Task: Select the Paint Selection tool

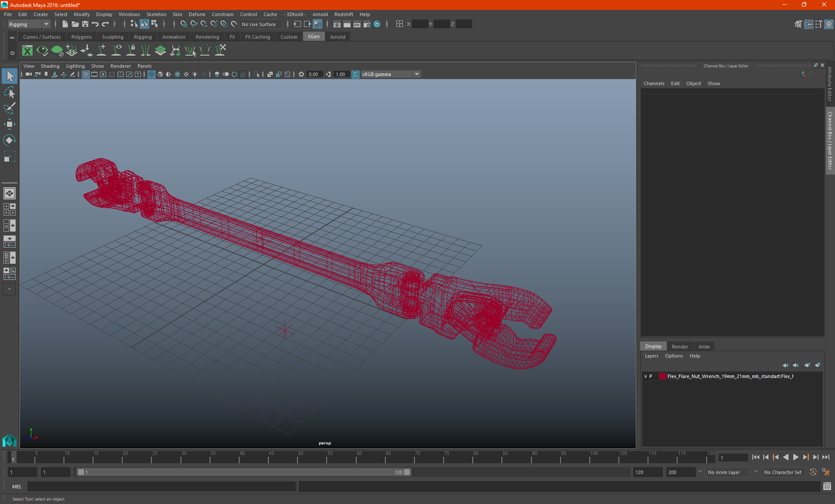Action: pos(9,108)
